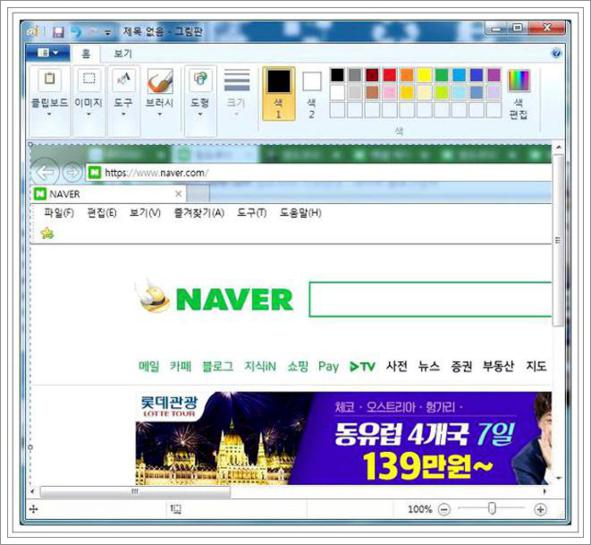Screen dimensions: 591x545
Task: Expand the 도구 dropdown arrow
Action: [123, 114]
